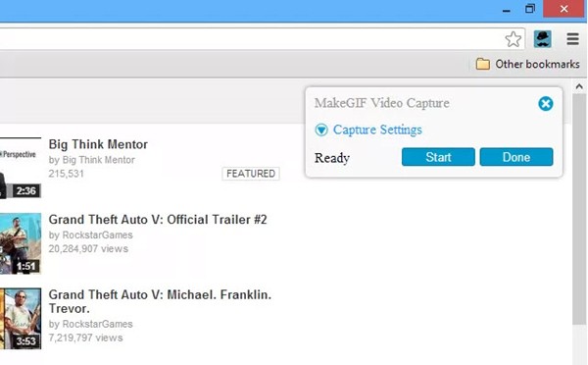Open the Capture Settings link text

tap(377, 130)
